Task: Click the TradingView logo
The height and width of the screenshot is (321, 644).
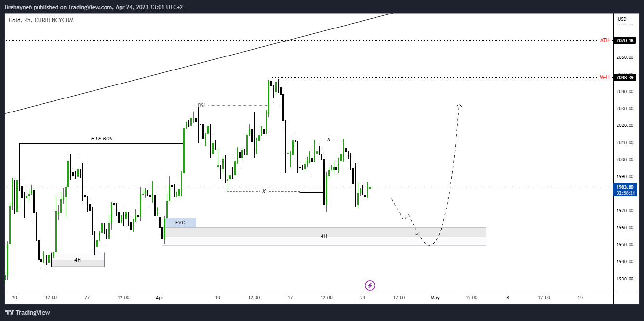Action: click(x=27, y=313)
